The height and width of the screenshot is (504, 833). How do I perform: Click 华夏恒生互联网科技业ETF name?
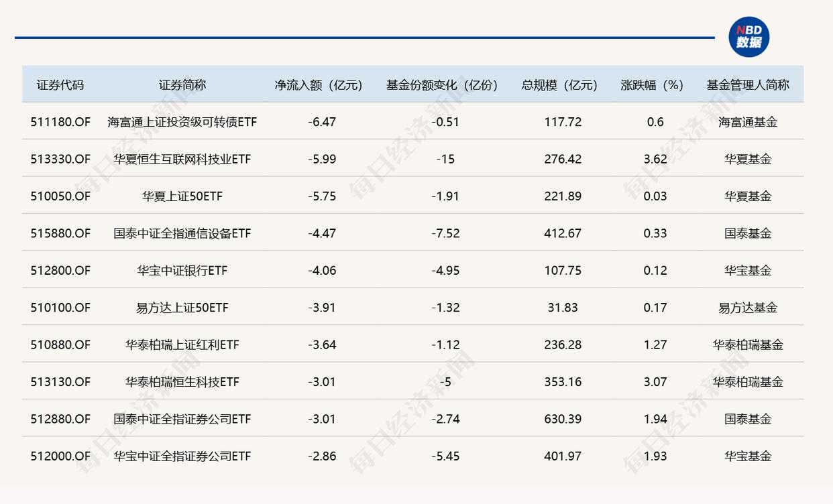click(182, 159)
